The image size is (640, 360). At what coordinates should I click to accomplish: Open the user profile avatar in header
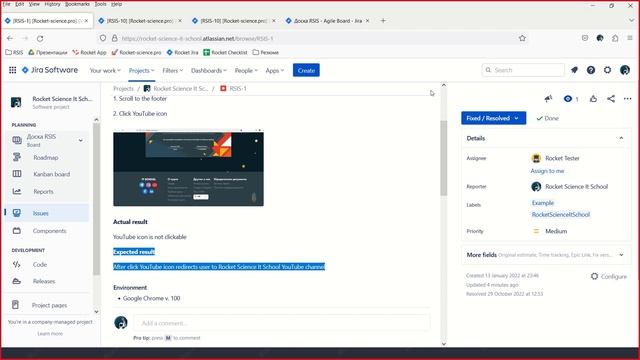pos(624,70)
